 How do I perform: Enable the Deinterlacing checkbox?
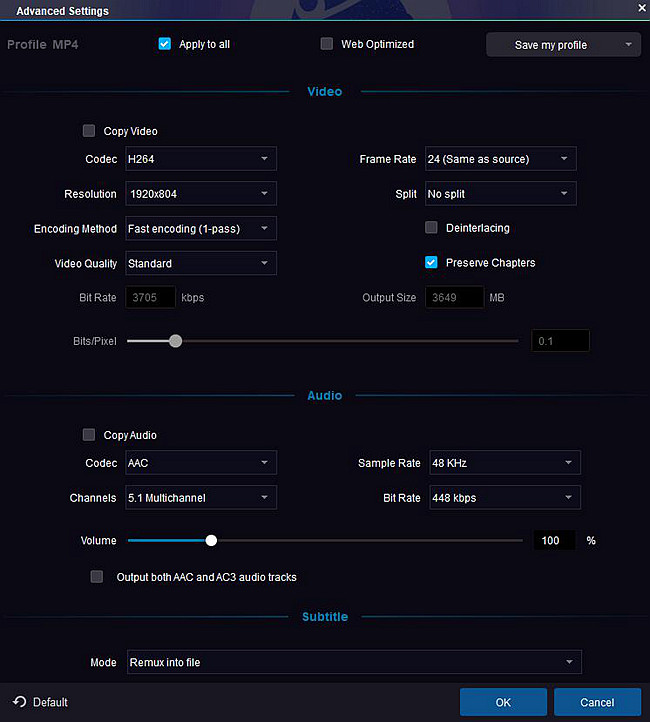coord(431,227)
